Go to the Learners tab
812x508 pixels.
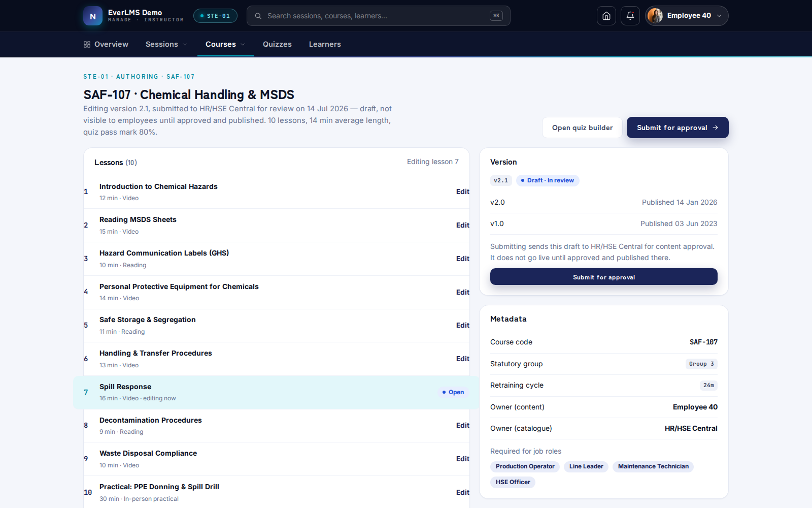tap(325, 44)
